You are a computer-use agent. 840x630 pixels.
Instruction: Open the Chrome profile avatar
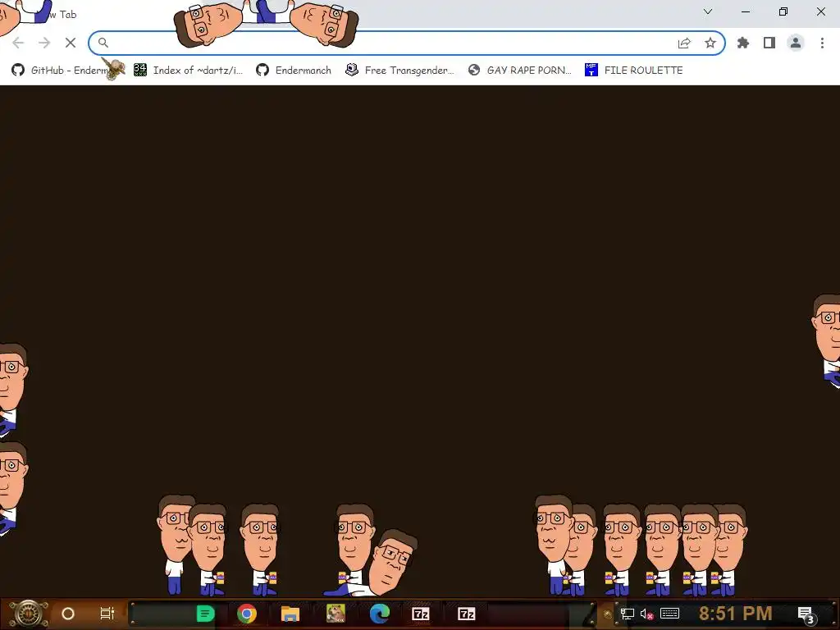(796, 43)
